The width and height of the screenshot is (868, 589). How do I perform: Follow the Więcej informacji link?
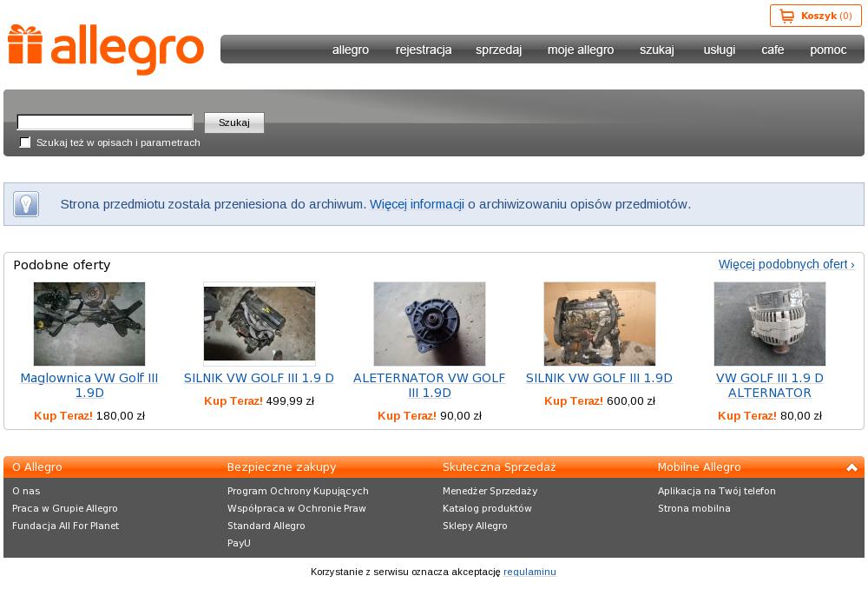click(x=417, y=204)
